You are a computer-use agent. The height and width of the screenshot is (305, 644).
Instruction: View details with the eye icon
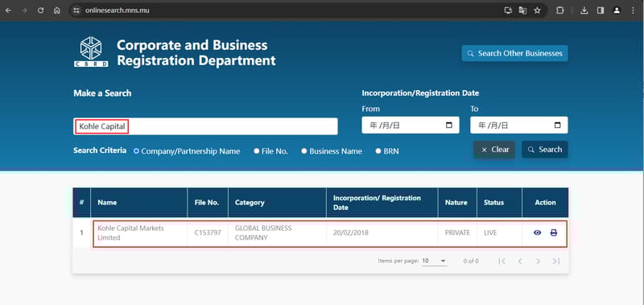pos(537,233)
